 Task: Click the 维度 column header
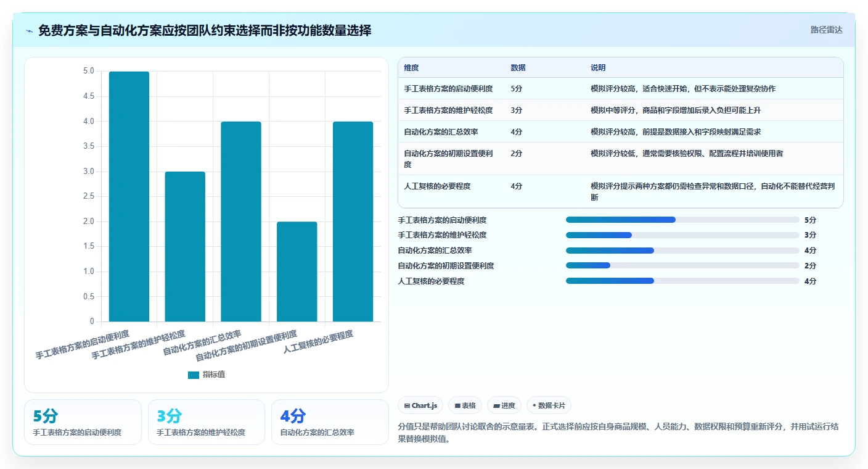(411, 68)
